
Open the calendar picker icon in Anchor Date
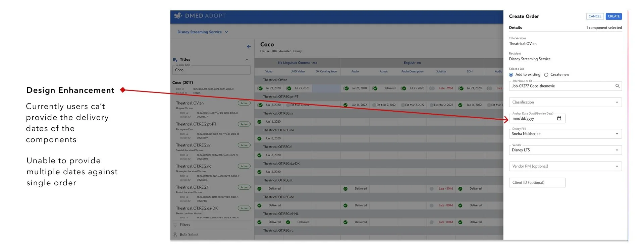click(559, 119)
